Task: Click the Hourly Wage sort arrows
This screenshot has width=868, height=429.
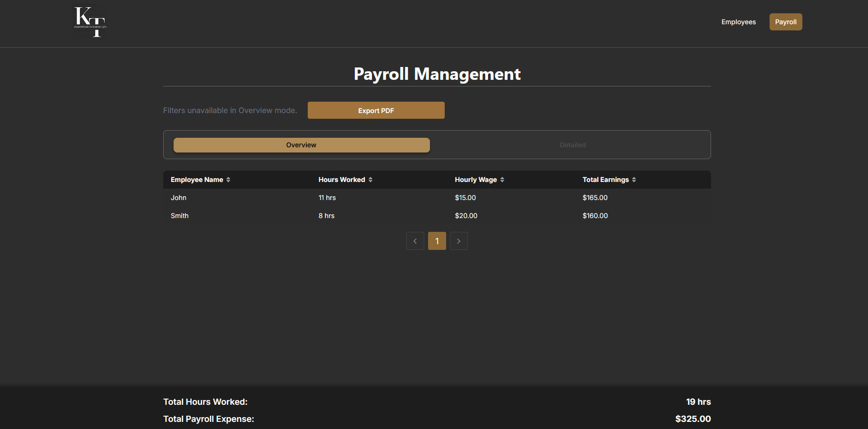Action: click(x=502, y=180)
